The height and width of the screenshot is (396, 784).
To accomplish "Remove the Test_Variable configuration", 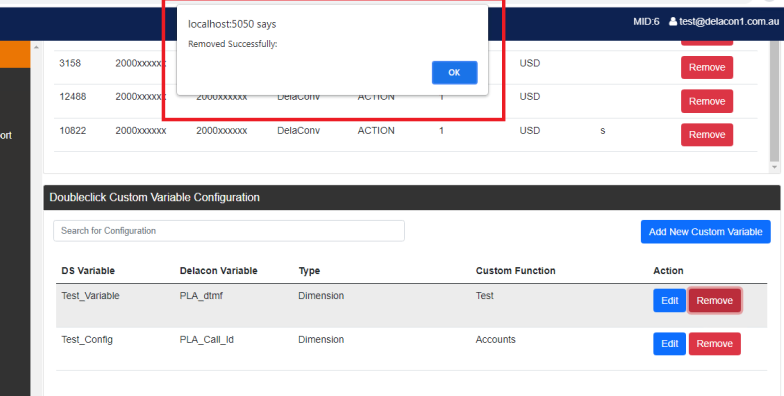I will (x=714, y=300).
